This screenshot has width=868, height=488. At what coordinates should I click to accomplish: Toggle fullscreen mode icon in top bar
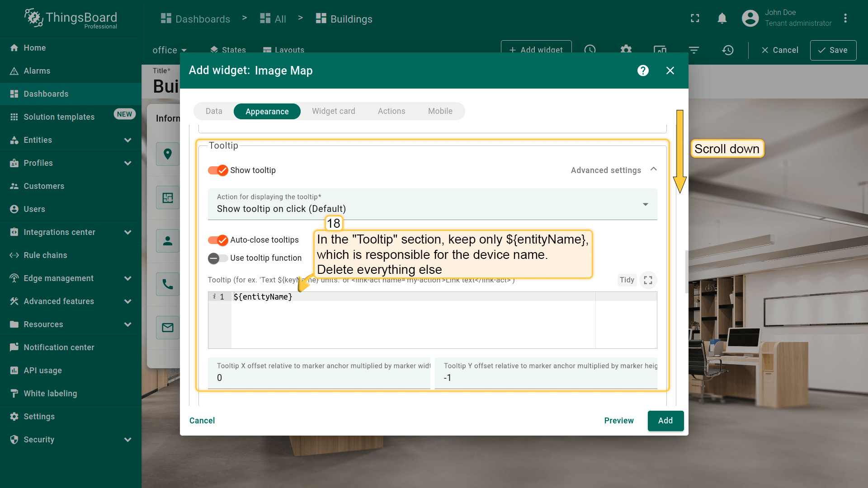pos(695,18)
